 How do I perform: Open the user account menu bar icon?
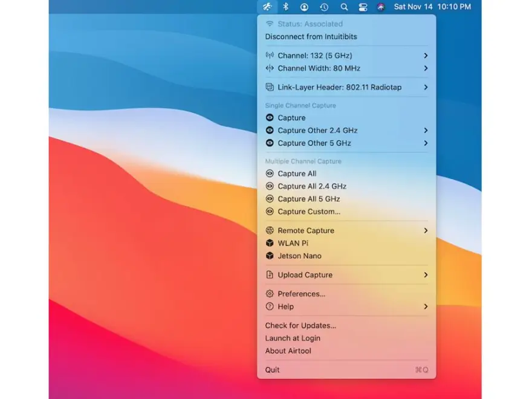[x=304, y=7]
